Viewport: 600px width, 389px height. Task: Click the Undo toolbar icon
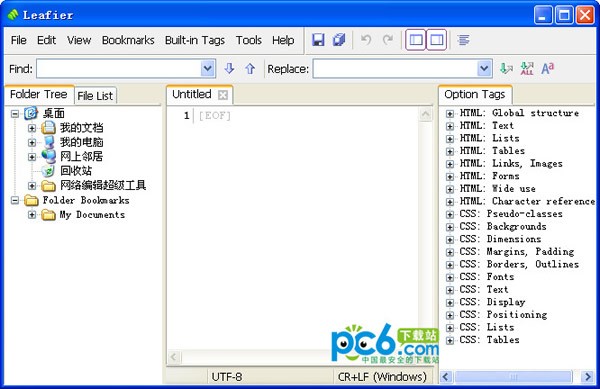tap(366, 40)
